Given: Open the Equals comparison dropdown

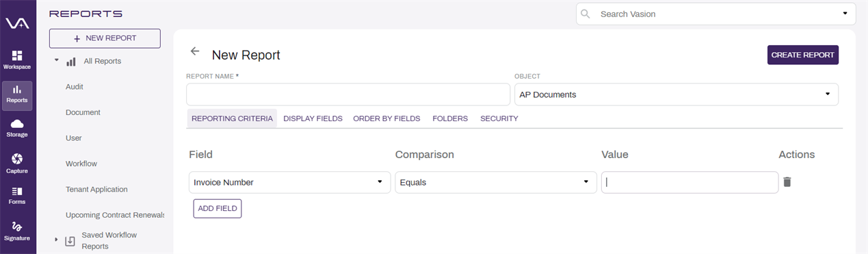Looking at the screenshot, I should [x=496, y=182].
